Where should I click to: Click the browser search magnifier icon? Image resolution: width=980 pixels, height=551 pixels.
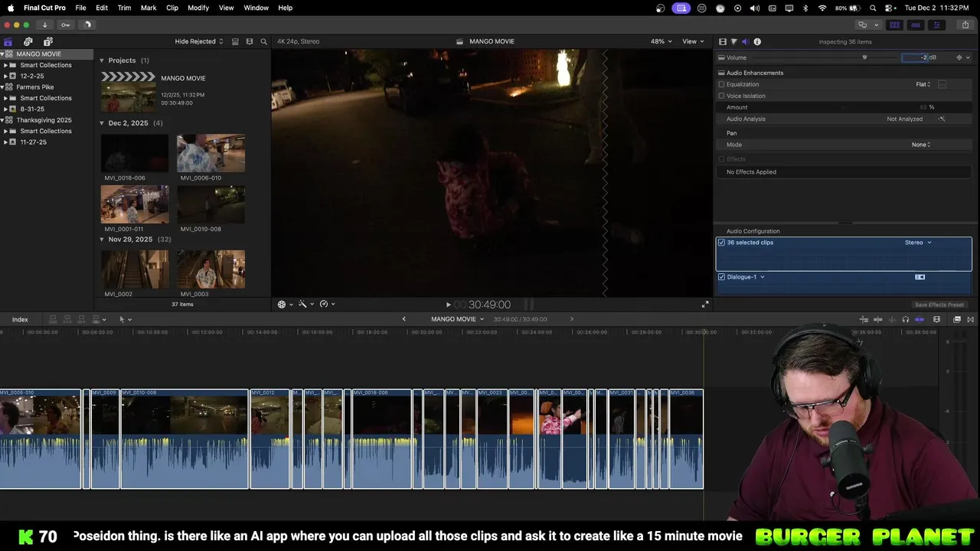pyautogui.click(x=264, y=41)
